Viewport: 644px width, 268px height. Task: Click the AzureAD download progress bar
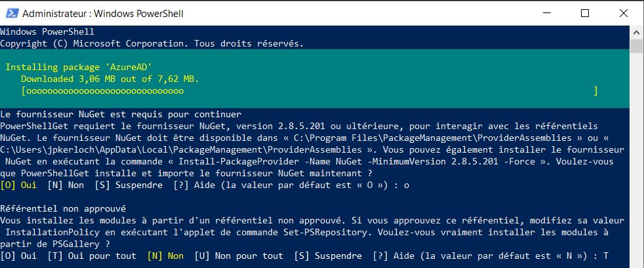coord(310,90)
